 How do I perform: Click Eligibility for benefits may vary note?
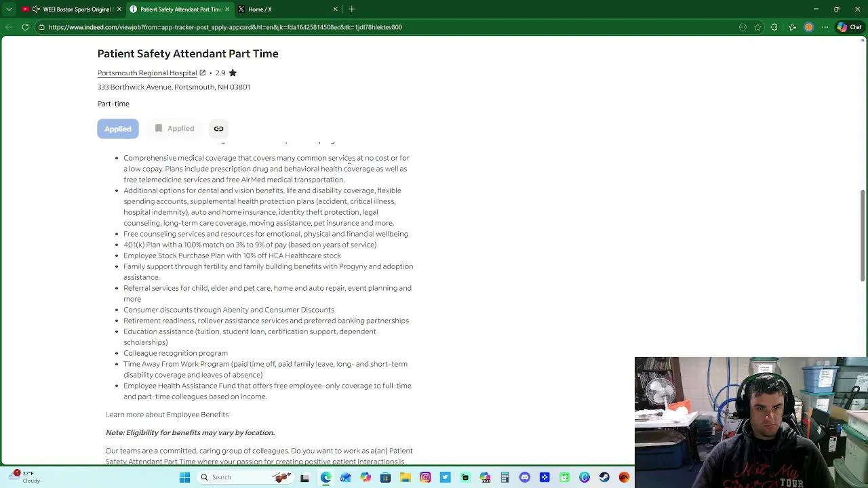(x=190, y=432)
